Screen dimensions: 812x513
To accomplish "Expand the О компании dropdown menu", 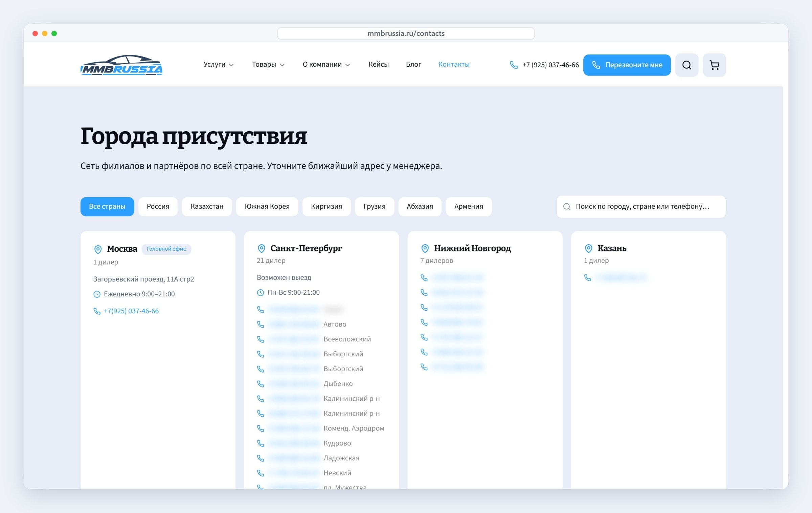I will [x=326, y=65].
